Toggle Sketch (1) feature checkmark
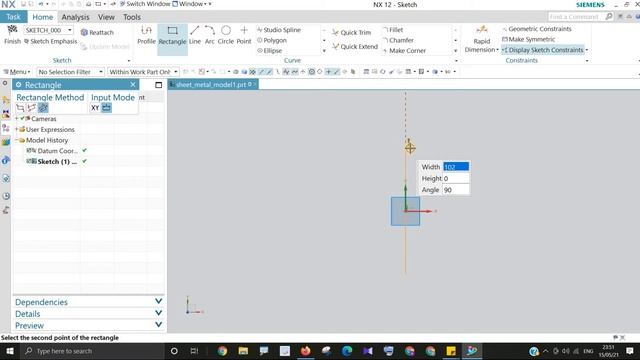This screenshot has height=360, width=640. [84, 161]
